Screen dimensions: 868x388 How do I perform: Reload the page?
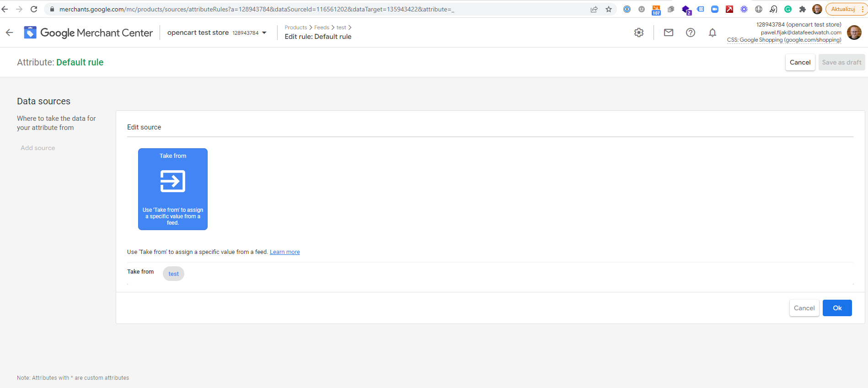pos(34,9)
